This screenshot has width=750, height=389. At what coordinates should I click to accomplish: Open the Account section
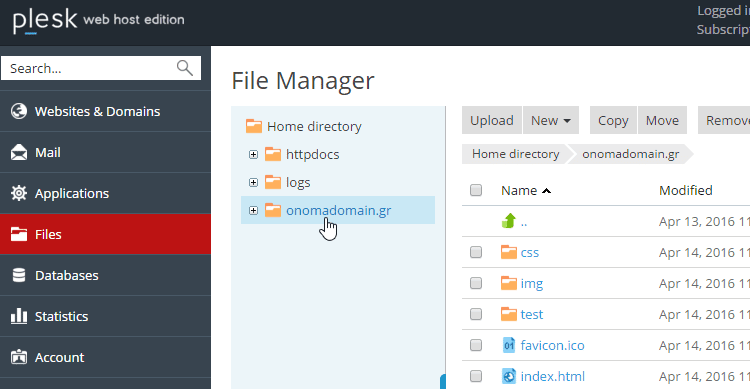(x=105, y=357)
